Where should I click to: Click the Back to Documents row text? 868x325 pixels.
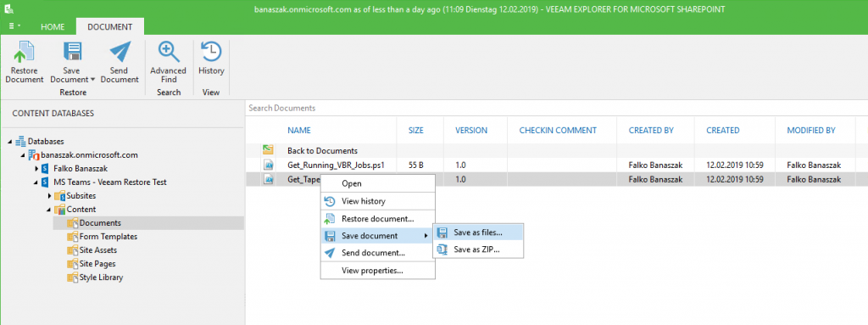click(322, 150)
